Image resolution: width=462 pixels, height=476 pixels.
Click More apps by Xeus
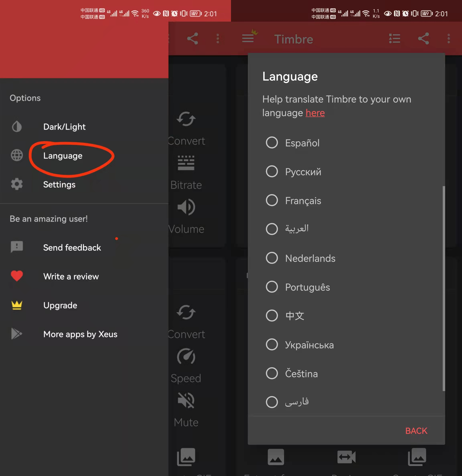point(80,334)
